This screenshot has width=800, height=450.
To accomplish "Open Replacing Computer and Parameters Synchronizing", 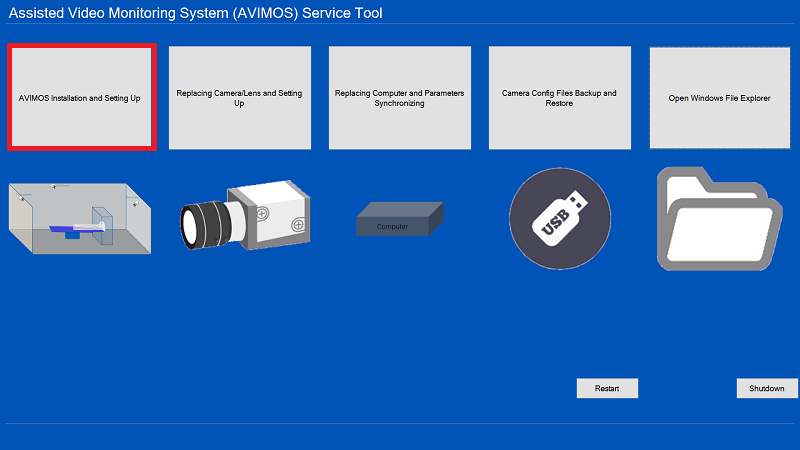I will 399,98.
